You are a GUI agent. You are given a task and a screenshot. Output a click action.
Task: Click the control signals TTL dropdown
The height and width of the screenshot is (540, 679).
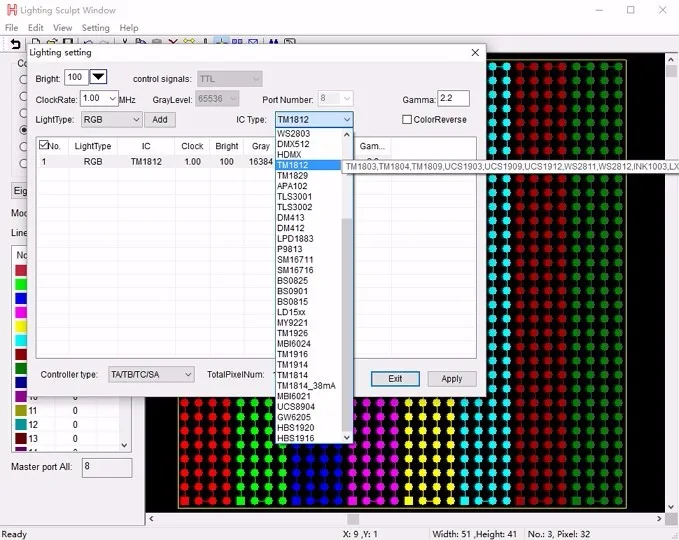(x=230, y=79)
